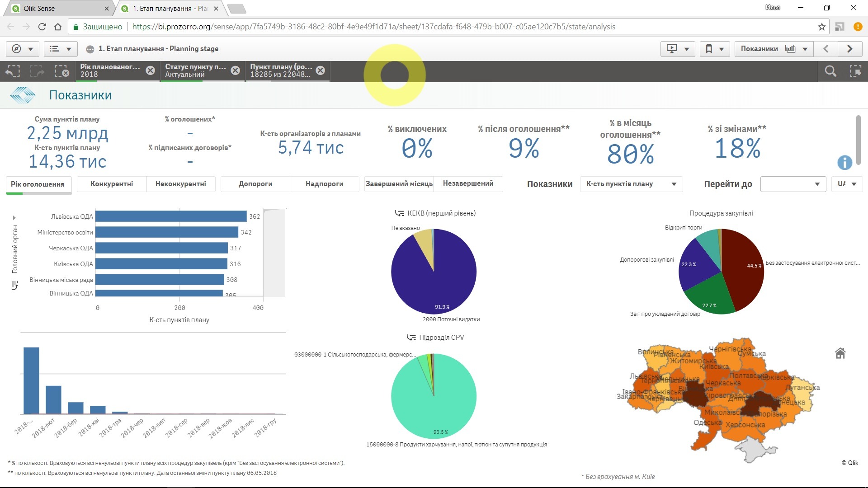Image resolution: width=868 pixels, height=488 pixels.
Task: Click the blue info icon
Action: coord(844,163)
